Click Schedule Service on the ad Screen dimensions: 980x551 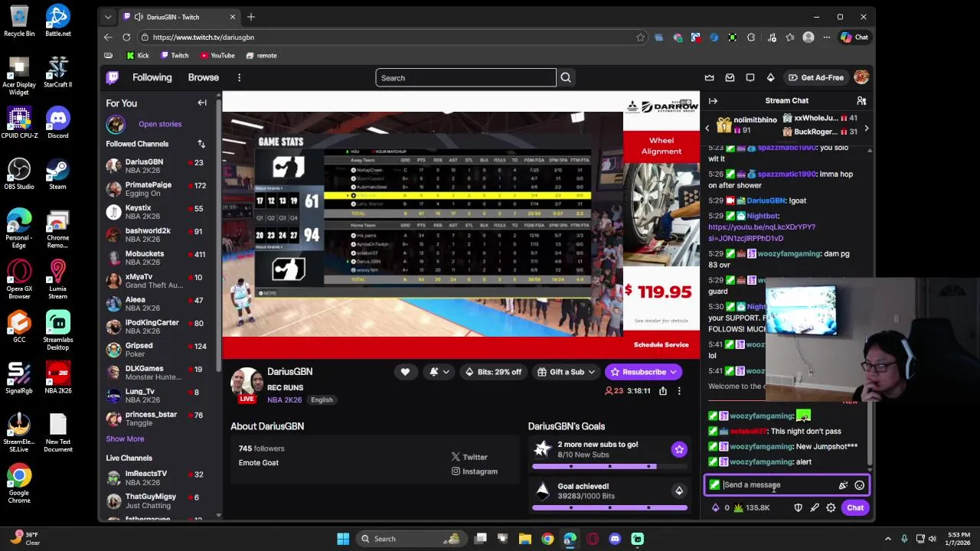pos(661,344)
